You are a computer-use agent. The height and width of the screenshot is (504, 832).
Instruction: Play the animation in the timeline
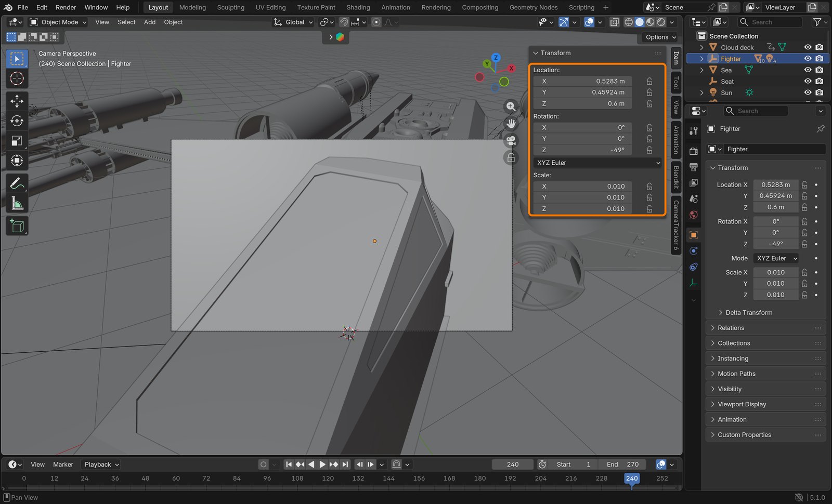click(x=322, y=465)
